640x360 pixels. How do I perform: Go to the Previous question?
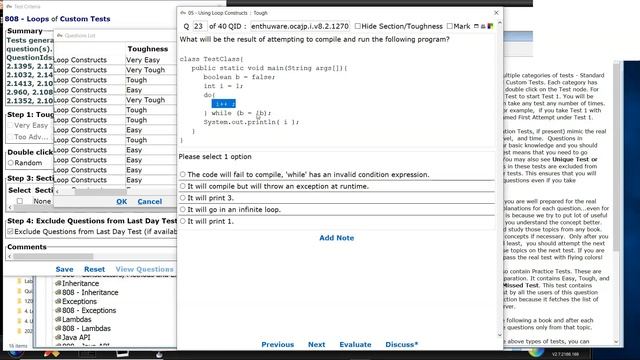pos(278,344)
